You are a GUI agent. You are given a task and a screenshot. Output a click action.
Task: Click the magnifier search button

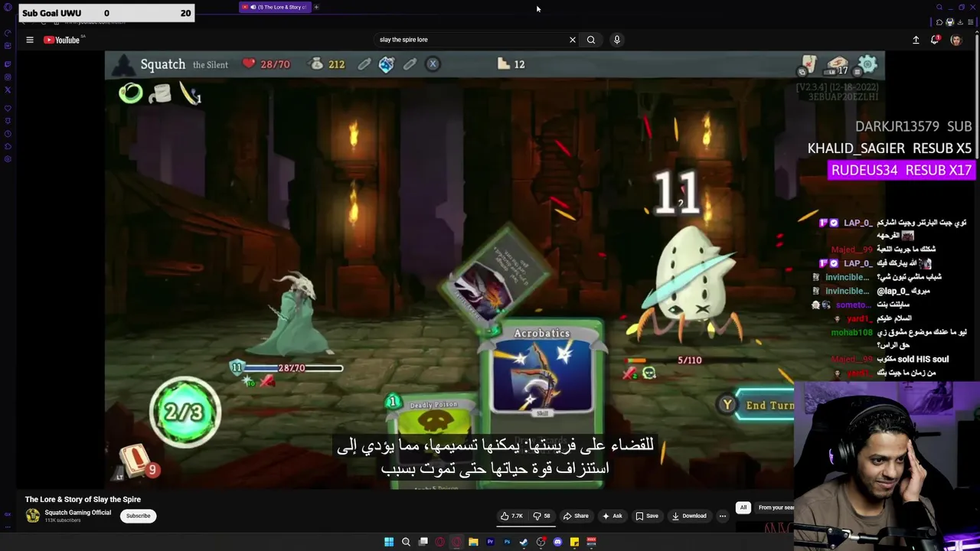pyautogui.click(x=591, y=40)
